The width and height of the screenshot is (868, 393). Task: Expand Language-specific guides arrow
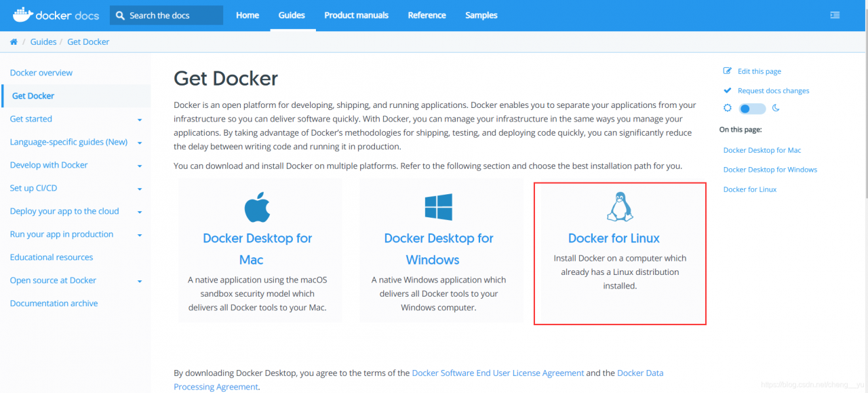pyautogui.click(x=140, y=143)
